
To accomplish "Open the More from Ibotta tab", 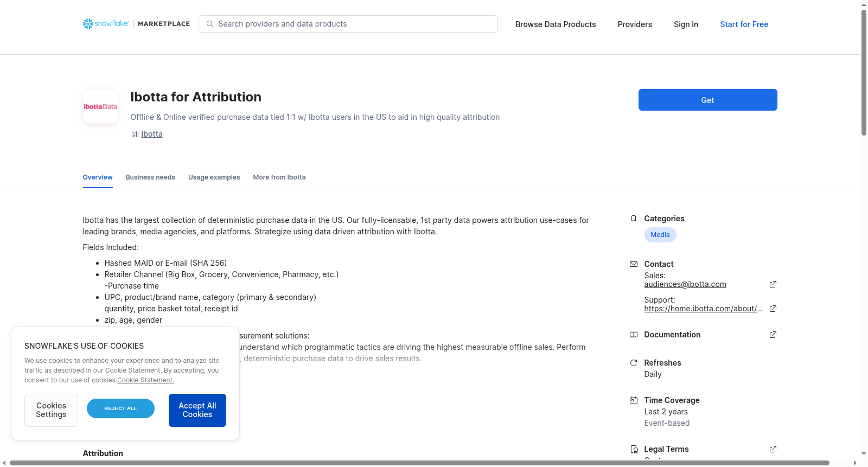I will point(279,177).
